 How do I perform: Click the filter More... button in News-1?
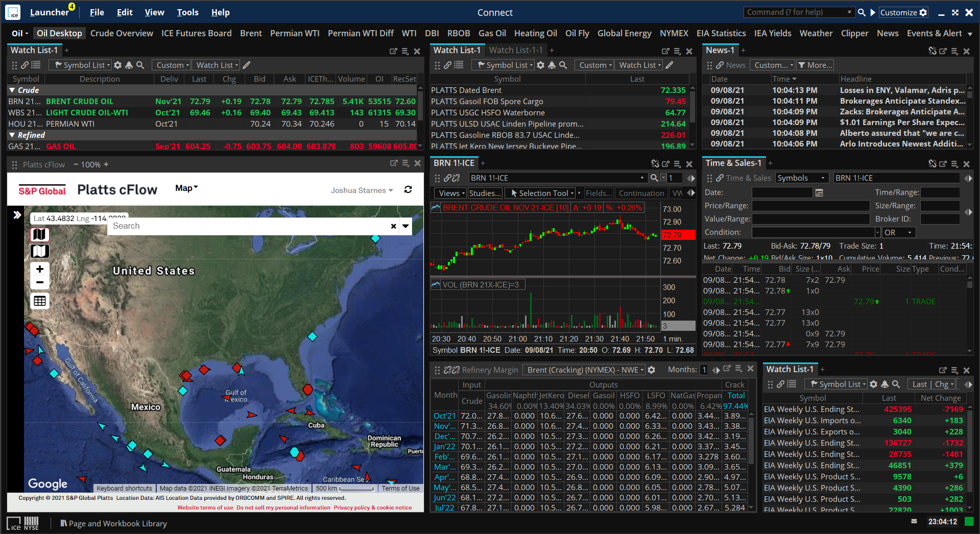pos(815,65)
